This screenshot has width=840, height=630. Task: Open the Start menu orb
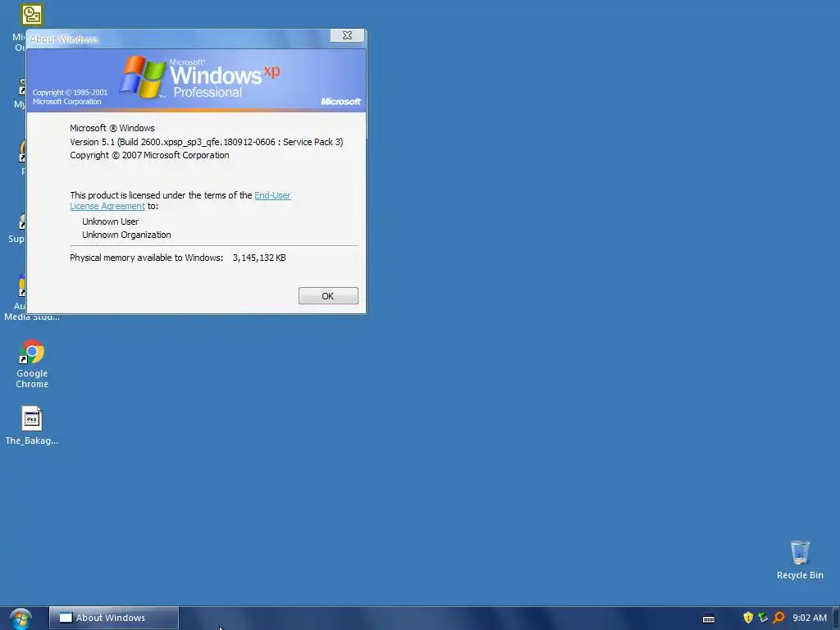(21, 619)
